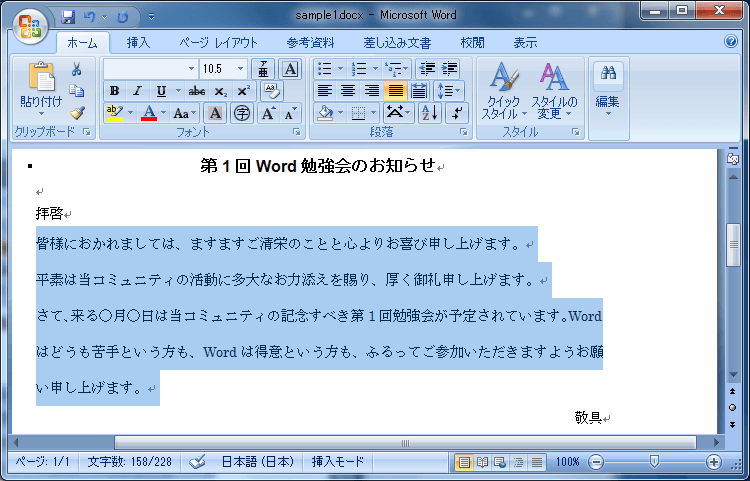Image resolution: width=750 pixels, height=481 pixels.
Task: Decrease paragraph indent
Action: 427,69
